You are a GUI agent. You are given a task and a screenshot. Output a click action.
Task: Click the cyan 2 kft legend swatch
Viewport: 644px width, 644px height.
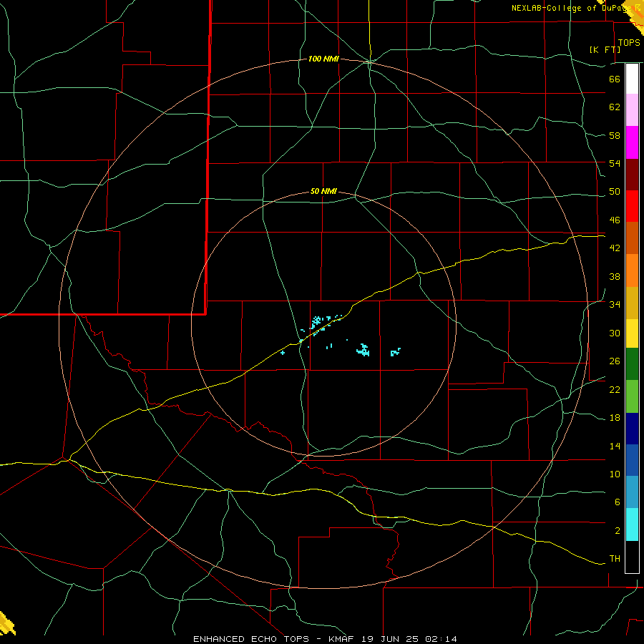pyautogui.click(x=632, y=525)
